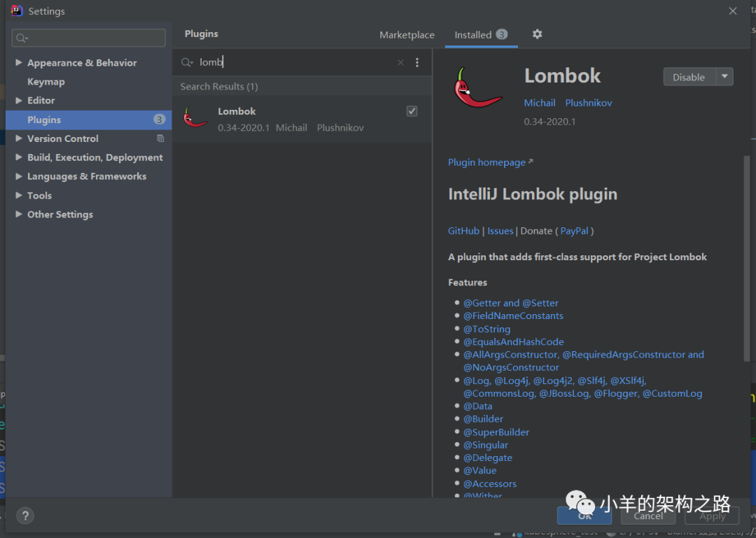Open the PayPal donate link
The image size is (756, 538).
click(574, 231)
